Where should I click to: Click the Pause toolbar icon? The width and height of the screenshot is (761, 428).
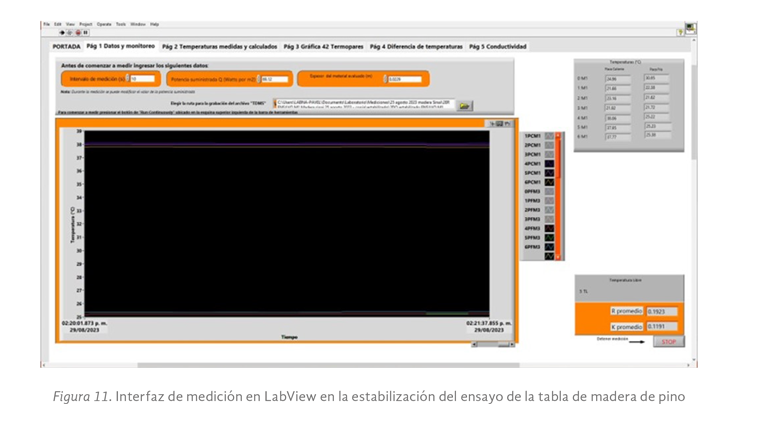[x=85, y=33]
